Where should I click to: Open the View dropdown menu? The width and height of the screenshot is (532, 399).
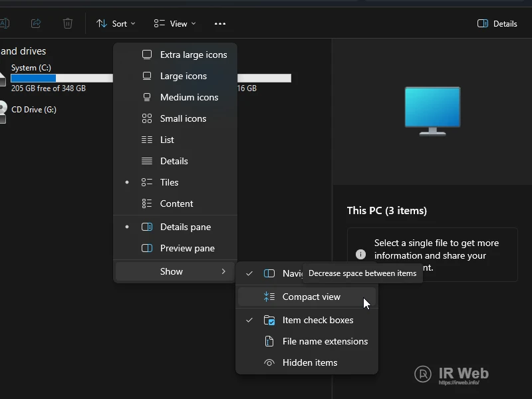pyautogui.click(x=175, y=23)
